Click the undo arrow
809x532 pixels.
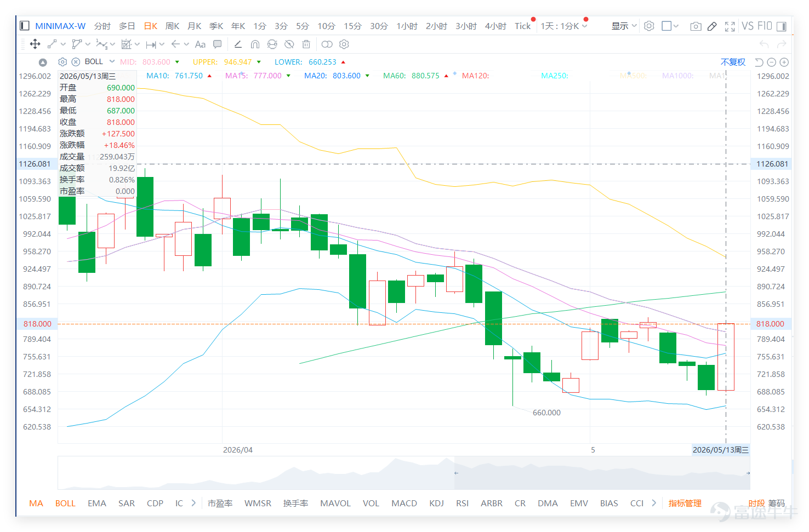[764, 44]
